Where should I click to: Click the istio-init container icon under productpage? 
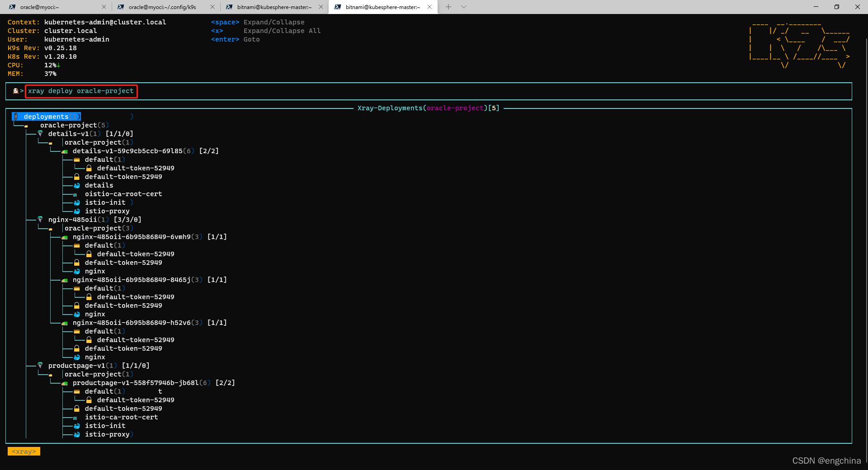(x=77, y=426)
